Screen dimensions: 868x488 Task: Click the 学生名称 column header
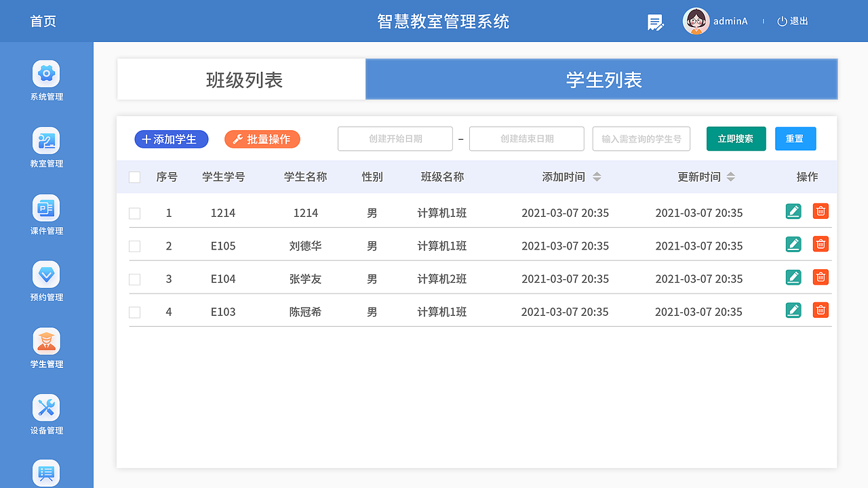(306, 177)
